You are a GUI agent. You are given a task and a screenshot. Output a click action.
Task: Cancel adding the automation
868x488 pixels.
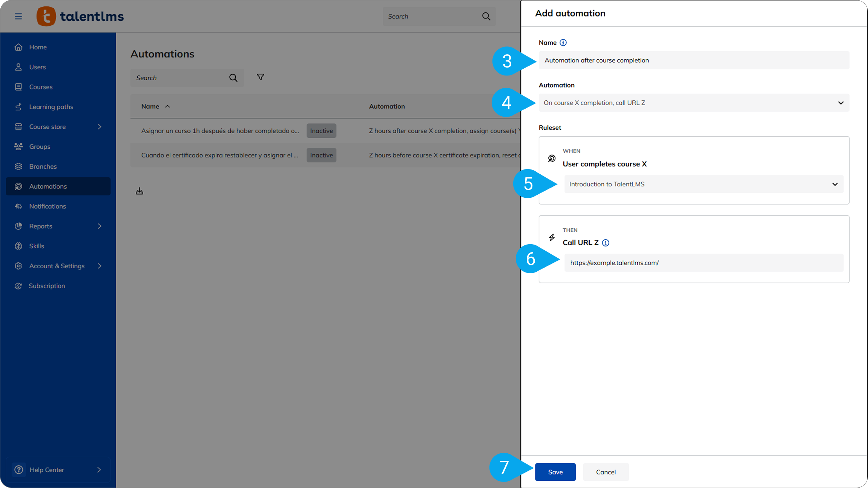tap(606, 472)
